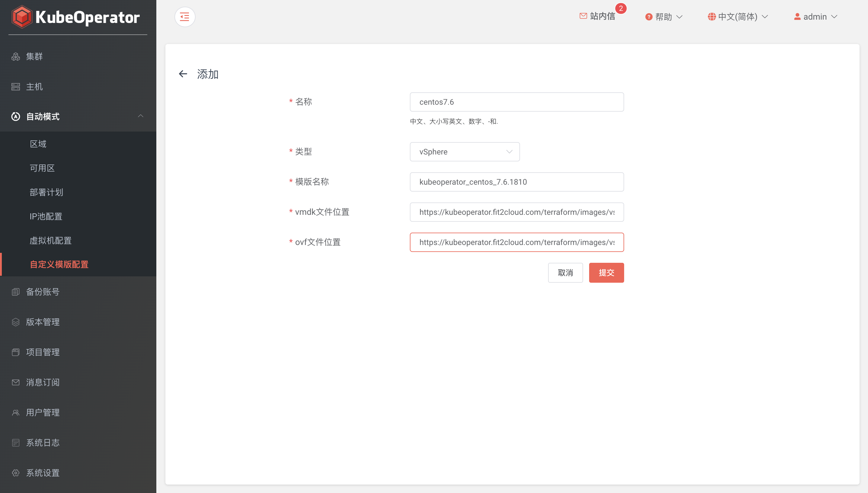Screen dimensions: 868x493
Task: Open the 站内信 inbox link
Action: [602, 16]
